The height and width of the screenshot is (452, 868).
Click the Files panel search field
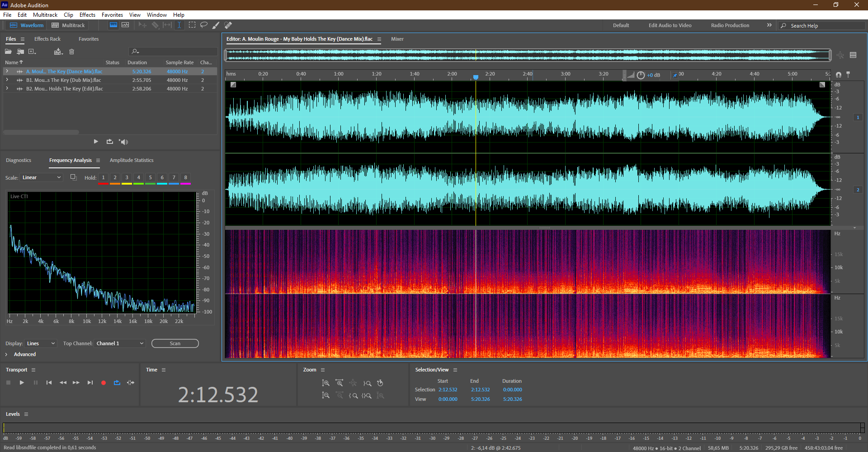click(x=173, y=52)
